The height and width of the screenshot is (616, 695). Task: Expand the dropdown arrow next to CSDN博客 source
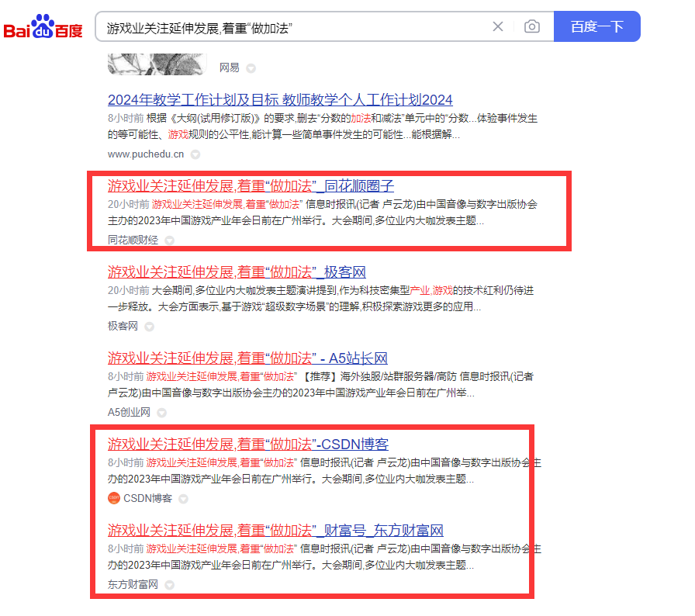coord(183,499)
